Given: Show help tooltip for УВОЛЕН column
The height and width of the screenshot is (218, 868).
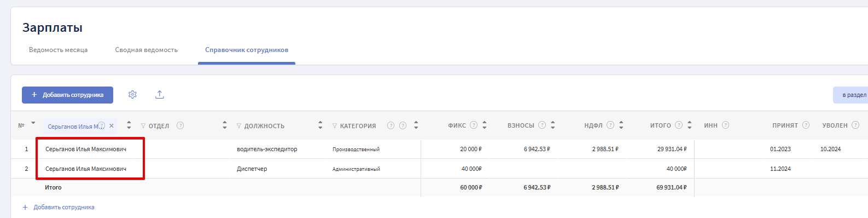Looking at the screenshot, I should coord(855,125).
